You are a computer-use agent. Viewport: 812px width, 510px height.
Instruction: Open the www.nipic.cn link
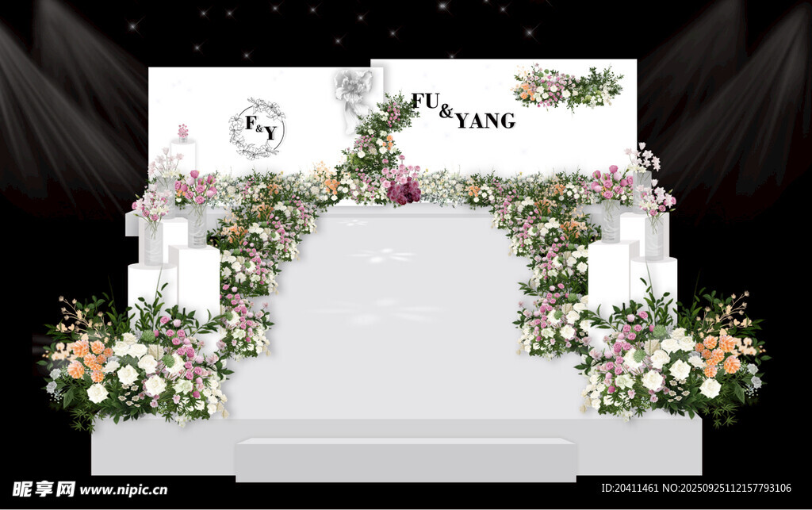(123, 490)
